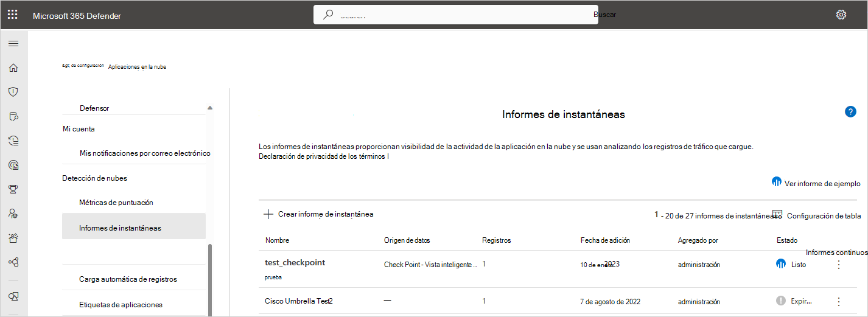The height and width of the screenshot is (317, 868).
Task: Open the trials gift icon in rail
Action: coord(13,238)
